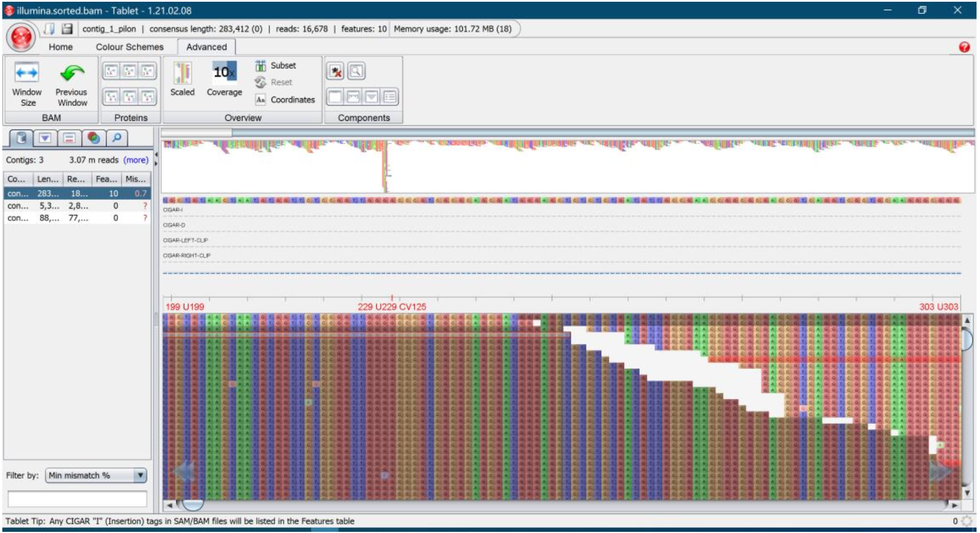Click the Memory usage indicator
The width and height of the screenshot is (980, 533).
pyautogui.click(x=452, y=29)
